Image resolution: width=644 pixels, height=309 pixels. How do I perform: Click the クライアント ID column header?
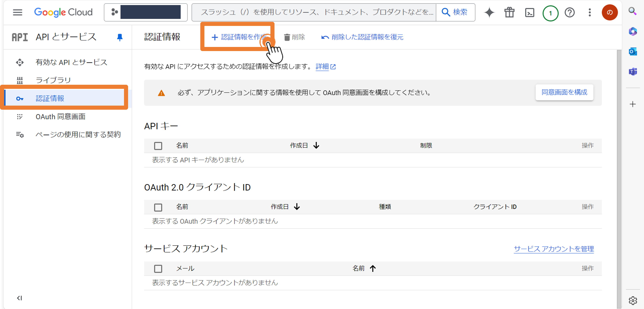495,207
